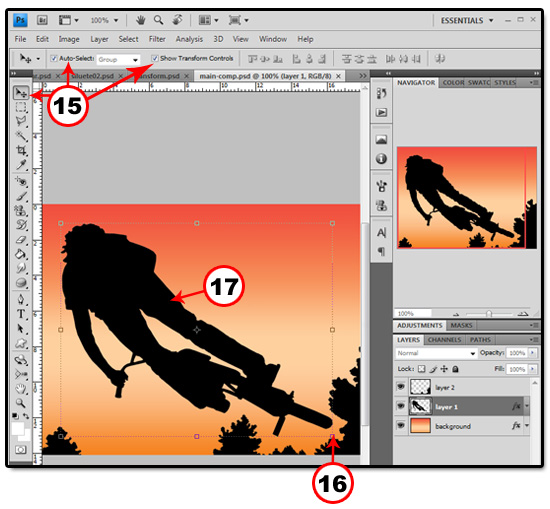Screen dimensions: 550x509
Task: Select the Pen tool
Action: 21,300
